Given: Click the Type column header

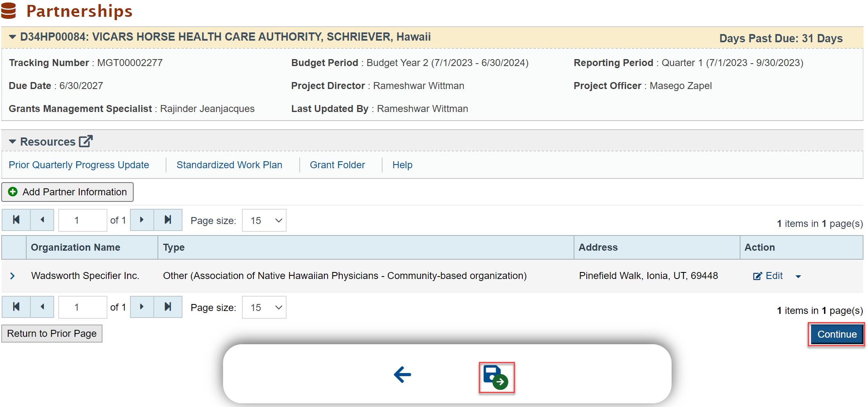Looking at the screenshot, I should click(x=174, y=247).
